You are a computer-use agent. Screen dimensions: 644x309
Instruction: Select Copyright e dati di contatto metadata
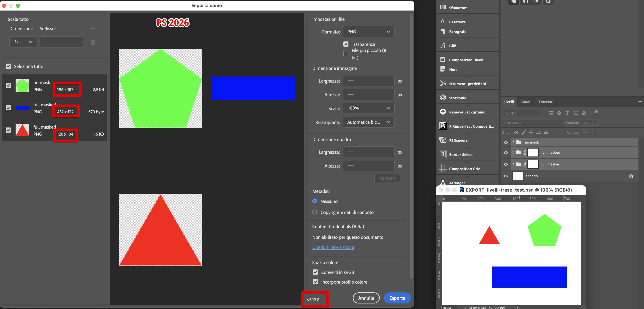[x=315, y=212]
